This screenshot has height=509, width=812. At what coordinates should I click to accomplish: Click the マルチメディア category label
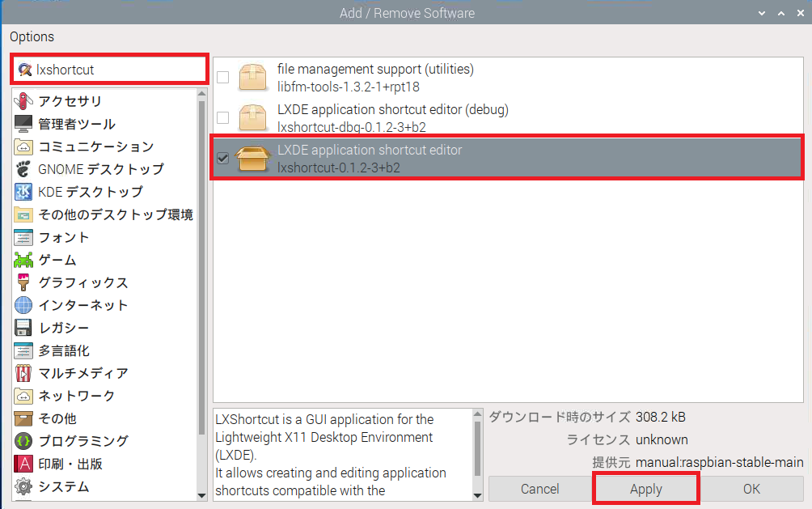tap(82, 373)
